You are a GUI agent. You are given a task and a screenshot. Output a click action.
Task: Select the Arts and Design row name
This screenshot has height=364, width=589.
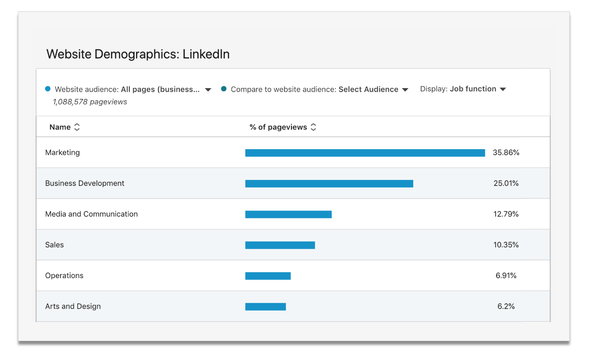point(73,306)
